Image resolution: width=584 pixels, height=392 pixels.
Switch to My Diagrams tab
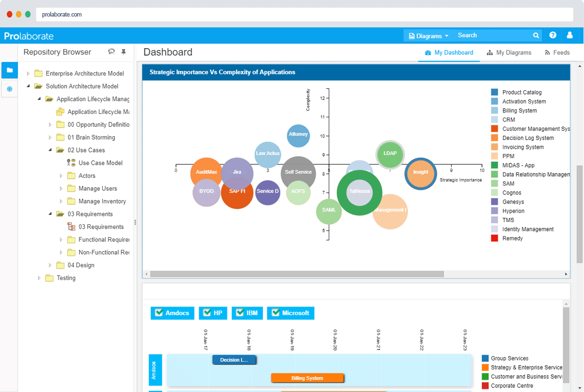(x=509, y=52)
